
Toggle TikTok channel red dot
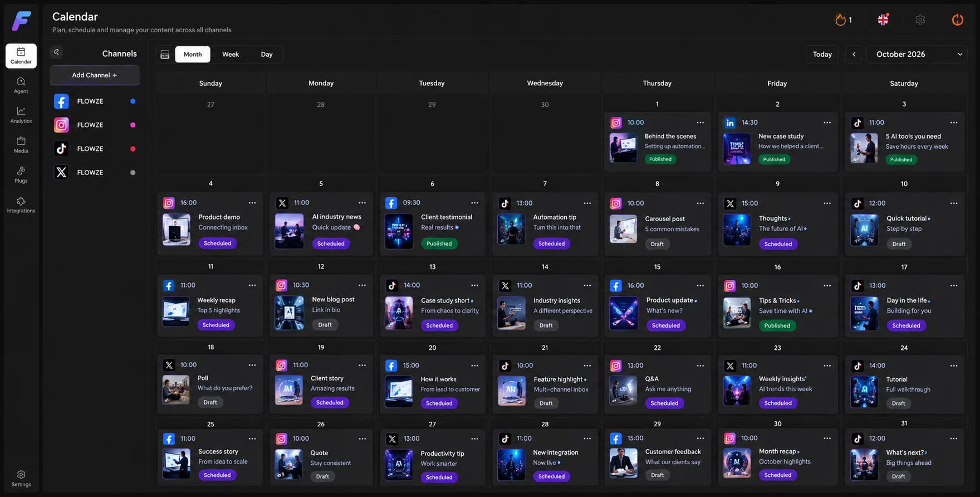(x=133, y=149)
